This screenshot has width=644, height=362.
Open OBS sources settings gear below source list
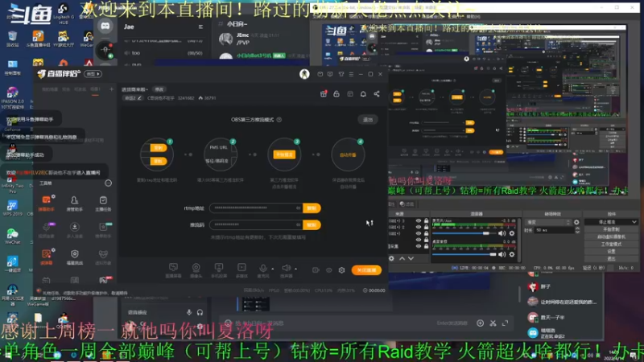click(x=391, y=258)
